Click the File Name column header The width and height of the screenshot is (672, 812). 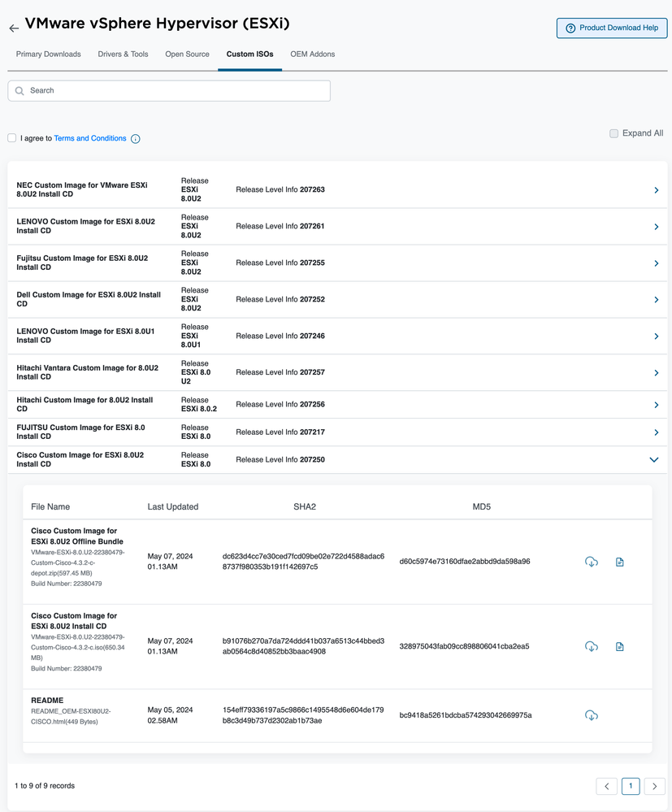pyautogui.click(x=50, y=507)
